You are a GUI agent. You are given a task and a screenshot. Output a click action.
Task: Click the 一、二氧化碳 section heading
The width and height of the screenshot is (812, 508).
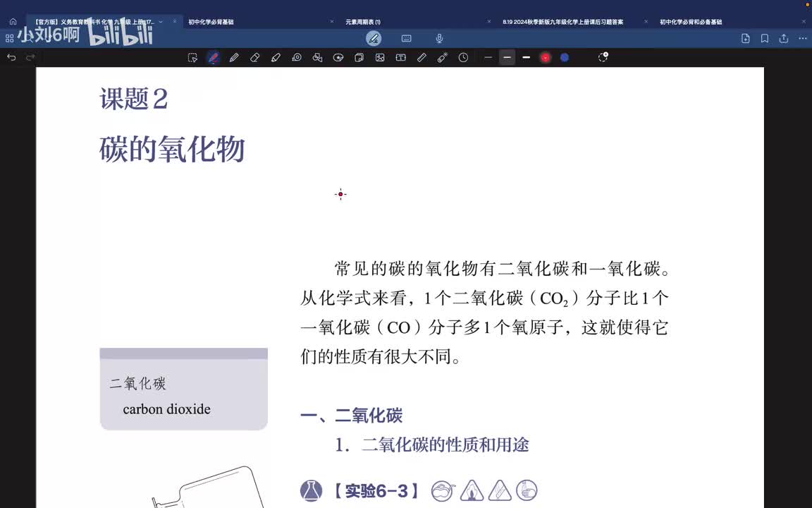[352, 416]
